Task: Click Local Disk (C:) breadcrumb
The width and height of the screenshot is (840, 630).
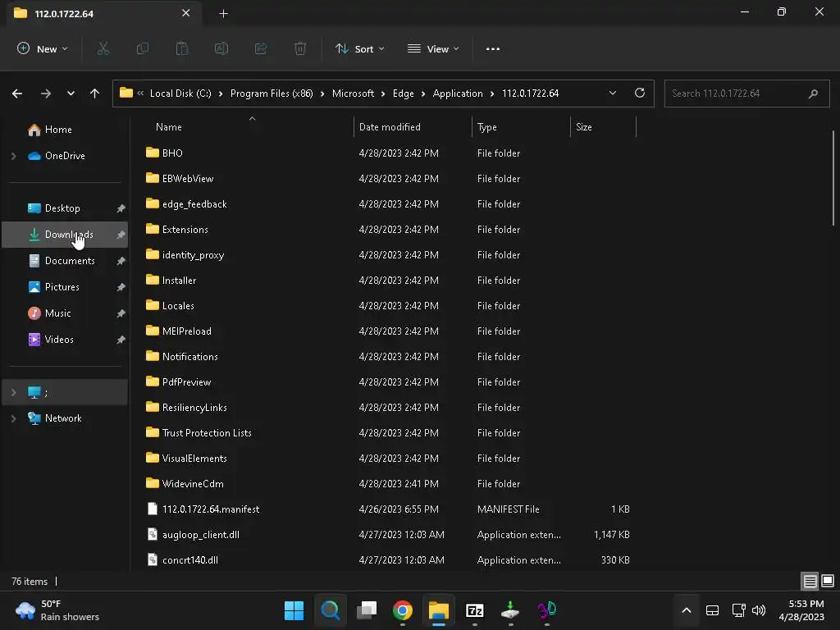Action: pos(180,94)
